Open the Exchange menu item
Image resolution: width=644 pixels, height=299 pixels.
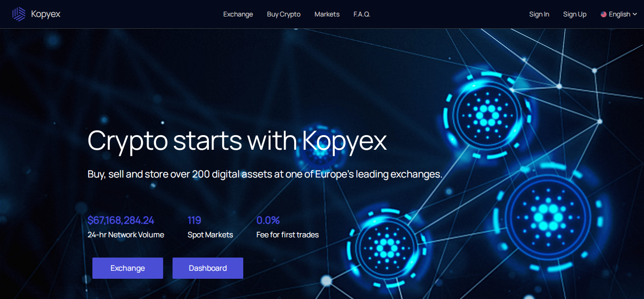(238, 14)
